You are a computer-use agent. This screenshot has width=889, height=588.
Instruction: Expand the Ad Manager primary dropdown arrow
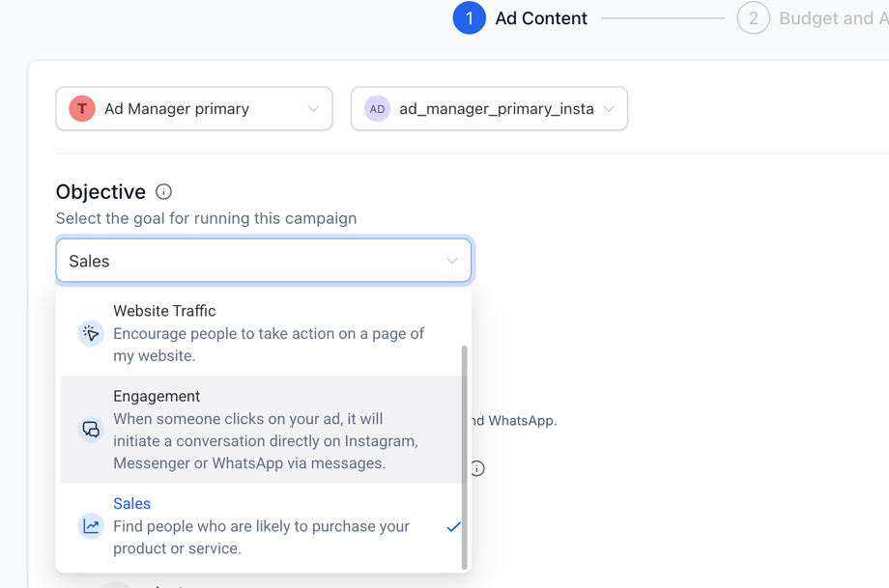(313, 109)
